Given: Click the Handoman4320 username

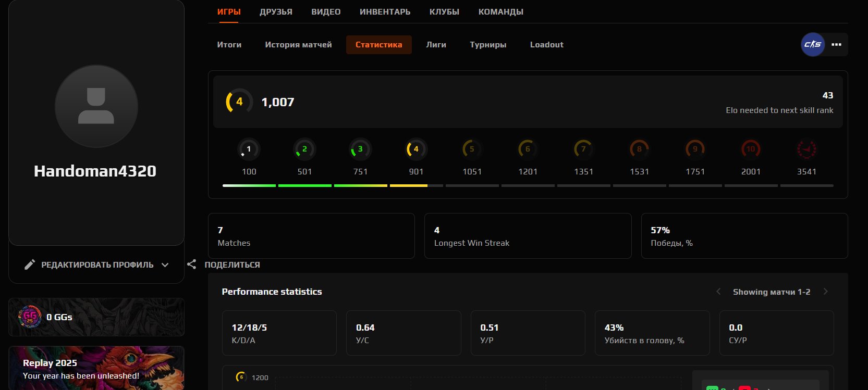Looking at the screenshot, I should click(95, 171).
